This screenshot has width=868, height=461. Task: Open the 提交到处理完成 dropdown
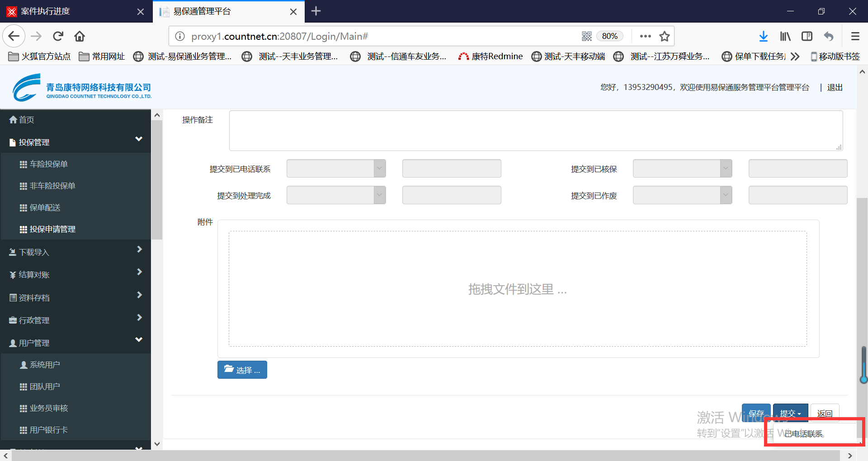pyautogui.click(x=336, y=195)
